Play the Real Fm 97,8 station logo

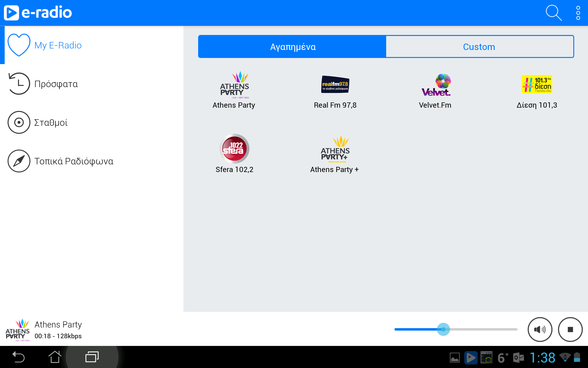[335, 84]
